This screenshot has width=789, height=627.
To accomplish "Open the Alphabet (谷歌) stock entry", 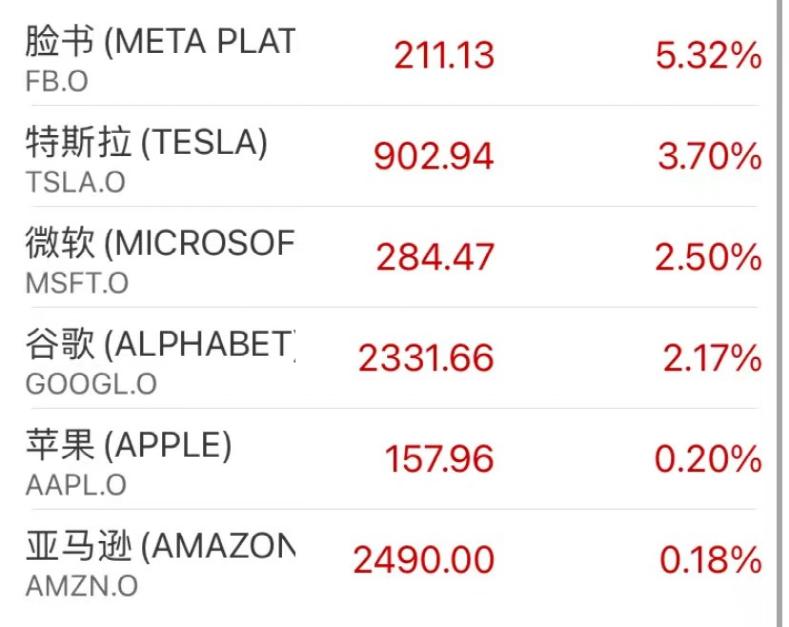I will (x=160, y=346).
